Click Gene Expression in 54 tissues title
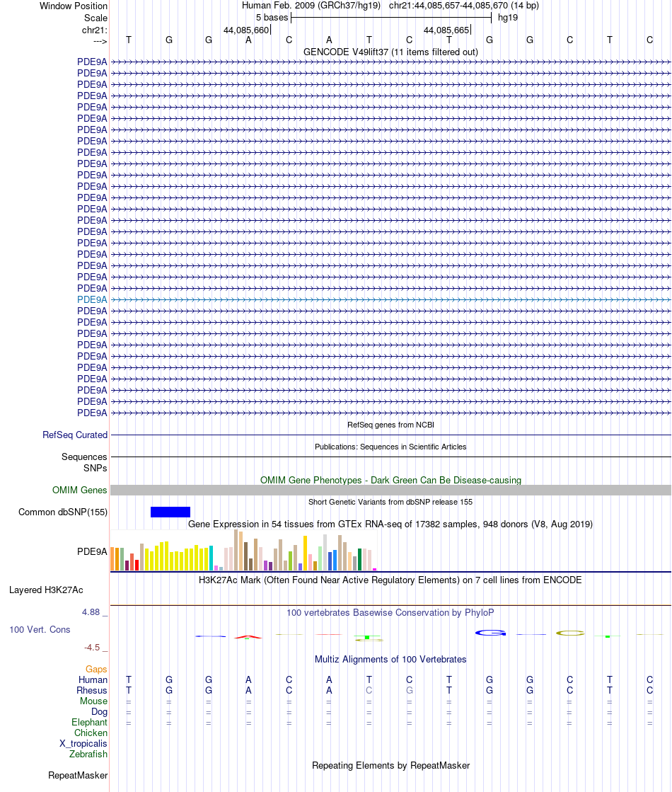 point(390,524)
